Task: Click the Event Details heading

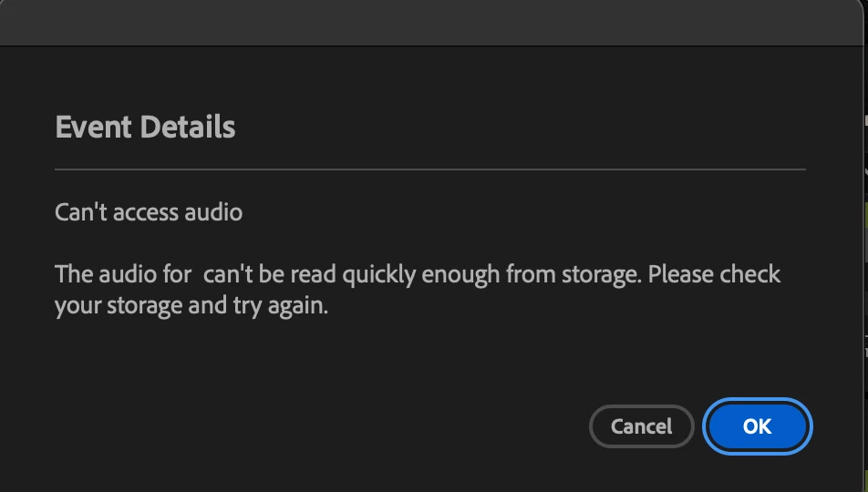Action: 145,127
